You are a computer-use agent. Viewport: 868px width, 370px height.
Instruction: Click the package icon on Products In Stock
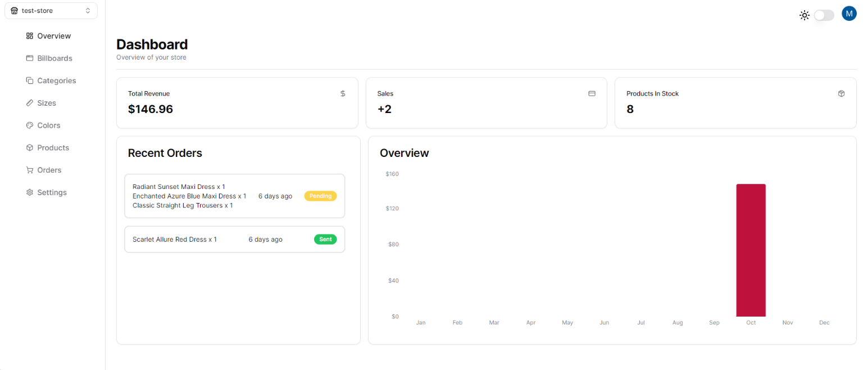click(x=841, y=93)
